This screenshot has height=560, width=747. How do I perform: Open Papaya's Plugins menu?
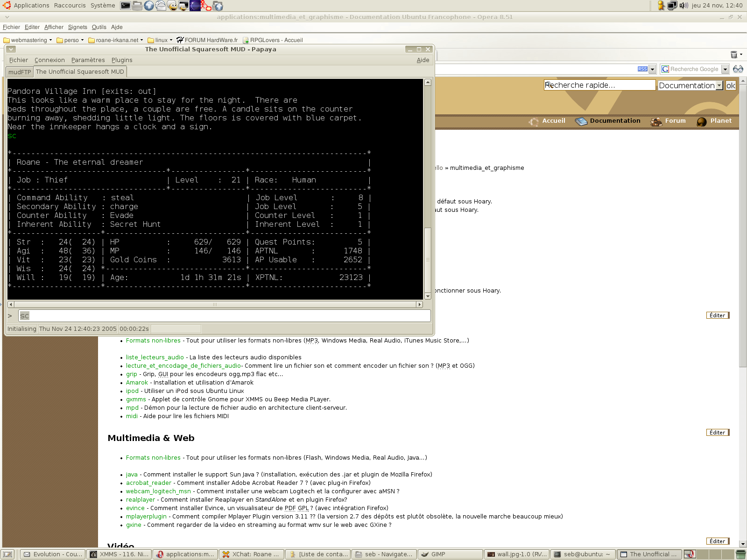[x=122, y=60]
